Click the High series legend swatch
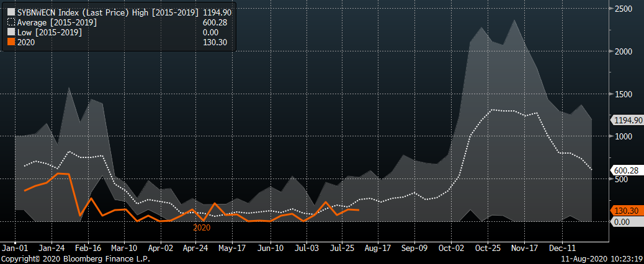This screenshot has width=644, height=264. pos(11,12)
